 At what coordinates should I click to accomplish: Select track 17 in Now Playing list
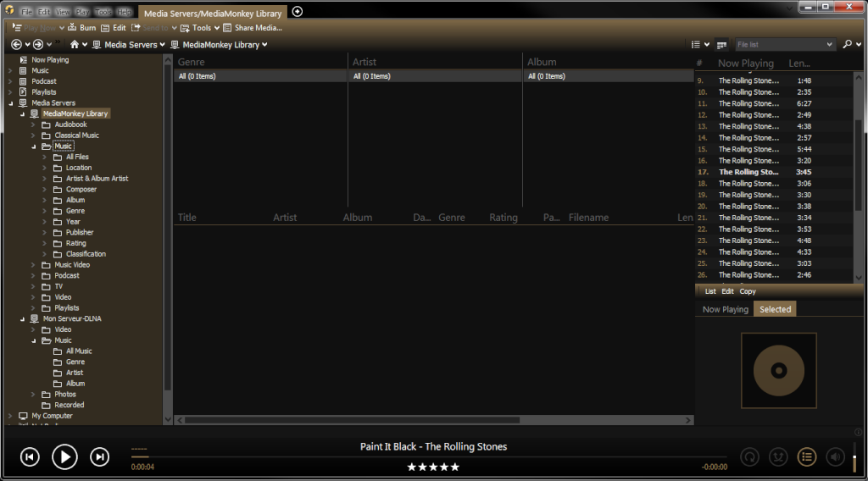(x=774, y=172)
